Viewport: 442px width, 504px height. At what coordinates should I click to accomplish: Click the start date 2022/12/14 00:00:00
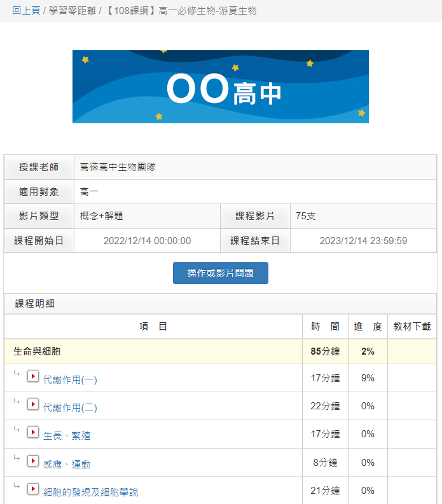coord(147,240)
